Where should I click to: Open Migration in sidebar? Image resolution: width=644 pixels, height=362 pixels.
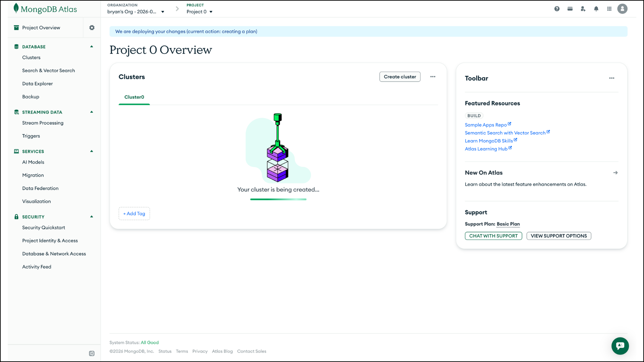33,175
